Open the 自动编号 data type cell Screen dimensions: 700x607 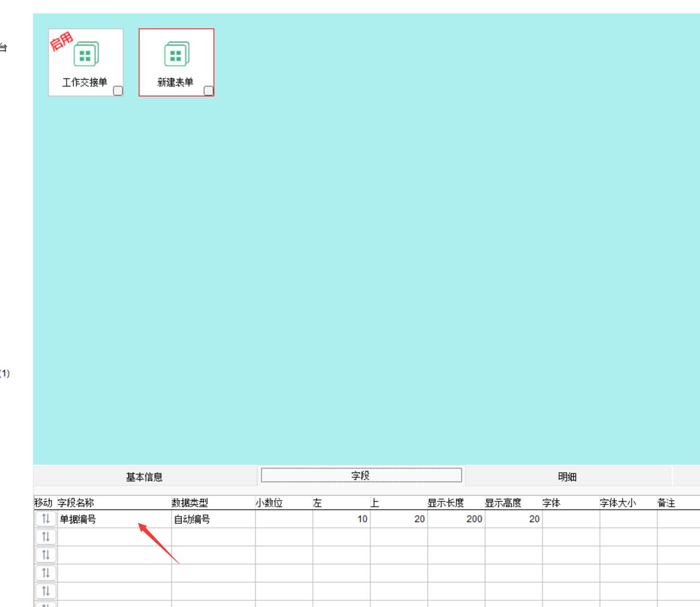click(x=213, y=519)
